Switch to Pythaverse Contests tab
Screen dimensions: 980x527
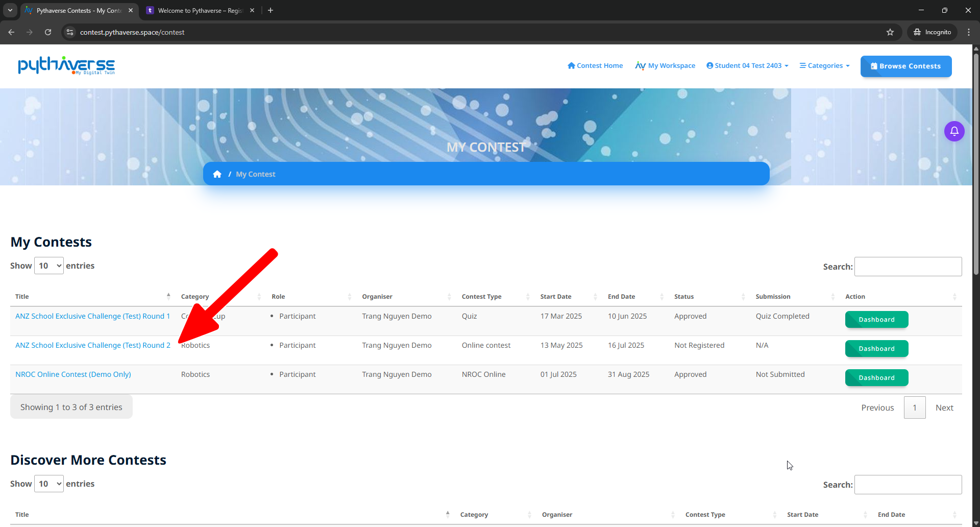point(79,10)
